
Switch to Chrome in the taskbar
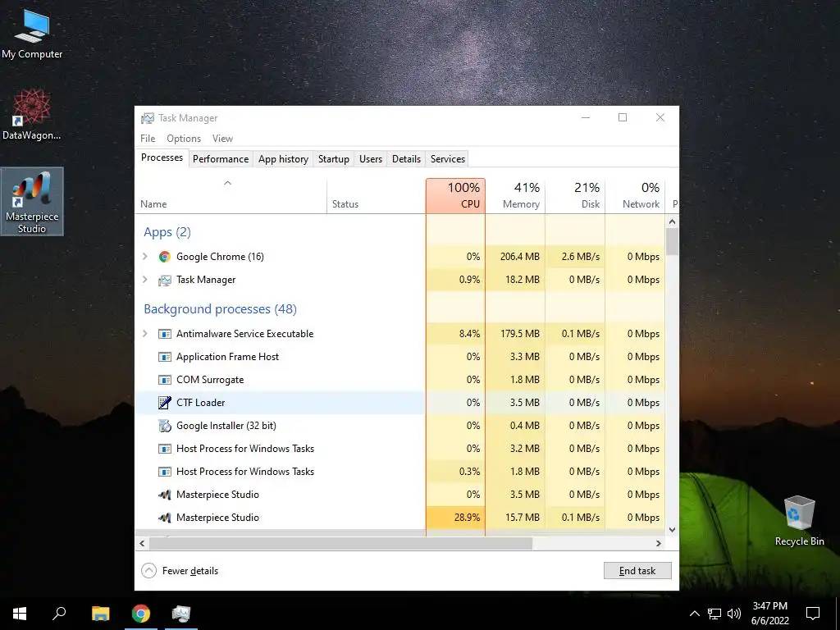141,614
